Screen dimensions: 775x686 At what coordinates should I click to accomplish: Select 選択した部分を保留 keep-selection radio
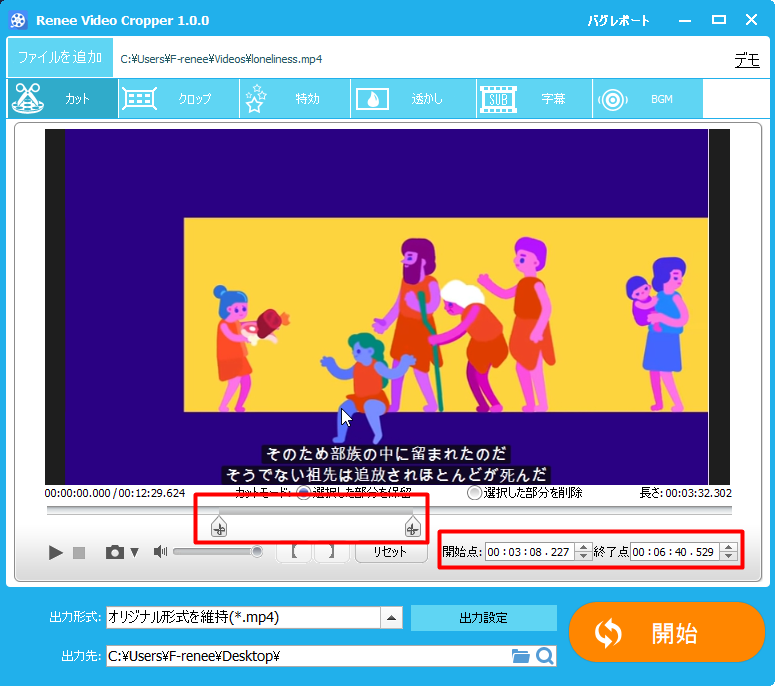303,493
